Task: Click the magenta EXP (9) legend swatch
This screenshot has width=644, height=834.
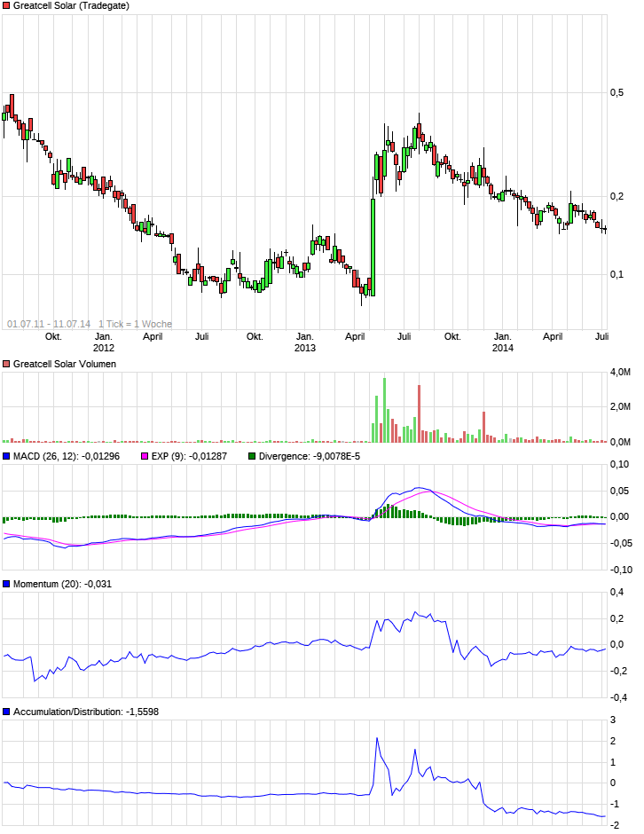Action: click(x=145, y=456)
